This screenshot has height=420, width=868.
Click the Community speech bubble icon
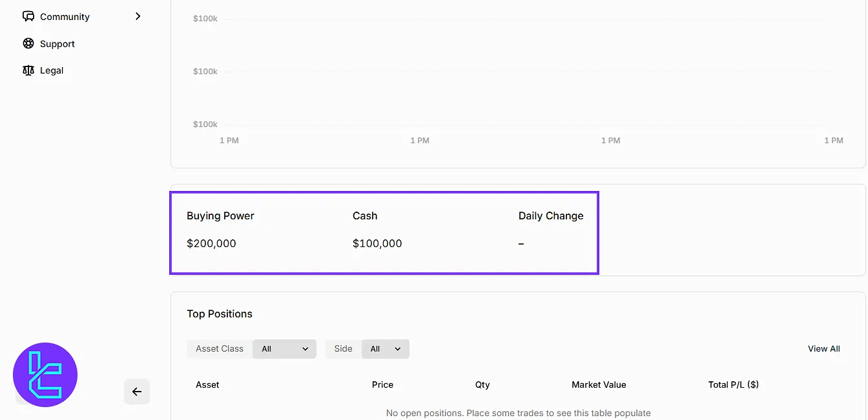28,17
